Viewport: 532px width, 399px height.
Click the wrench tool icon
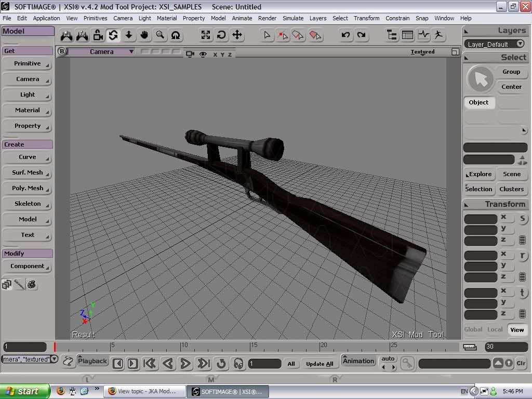point(19,285)
